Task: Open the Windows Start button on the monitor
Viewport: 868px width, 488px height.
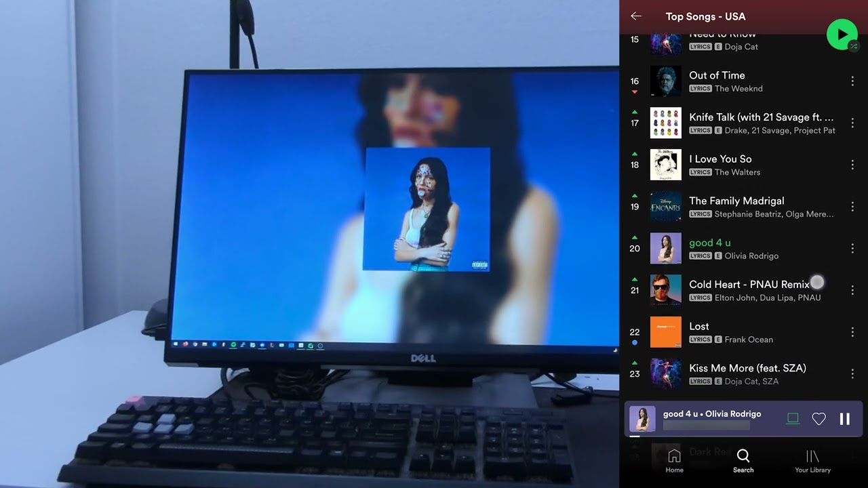Action: [x=176, y=344]
